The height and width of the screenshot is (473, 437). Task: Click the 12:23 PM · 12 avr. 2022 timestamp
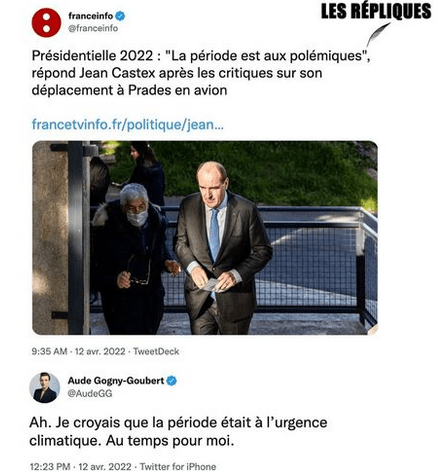coord(80,466)
